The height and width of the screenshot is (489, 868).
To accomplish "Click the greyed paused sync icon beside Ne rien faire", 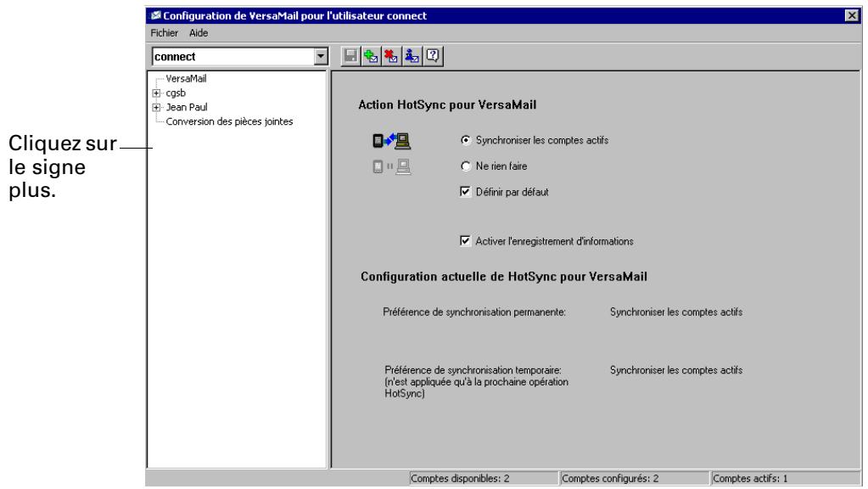I will (x=391, y=166).
